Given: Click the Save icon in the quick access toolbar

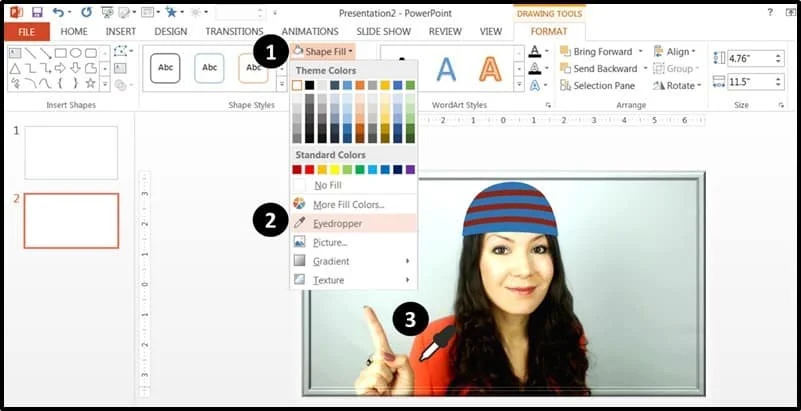Looking at the screenshot, I should pyautogui.click(x=37, y=12).
